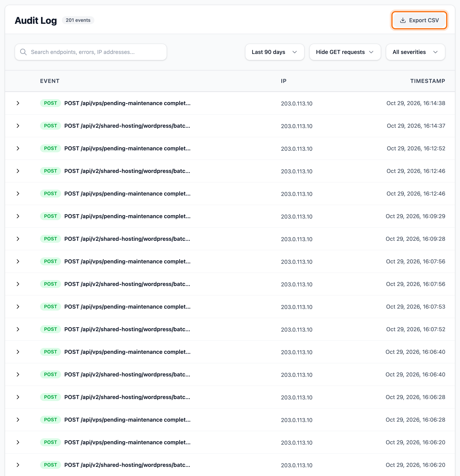Screen dimensions: 460x476
Task: Click POST badge in 16:12:52 row
Action: pos(51,148)
